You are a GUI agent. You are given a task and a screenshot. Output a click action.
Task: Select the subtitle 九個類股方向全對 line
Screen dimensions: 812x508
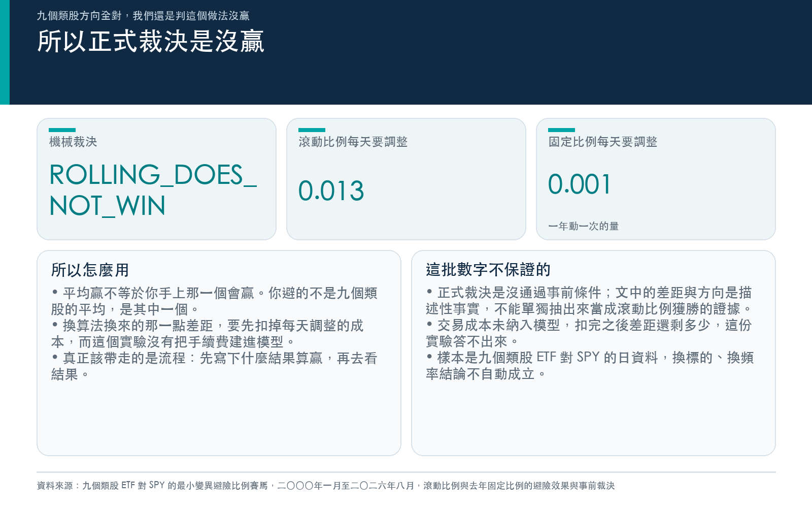pos(143,16)
